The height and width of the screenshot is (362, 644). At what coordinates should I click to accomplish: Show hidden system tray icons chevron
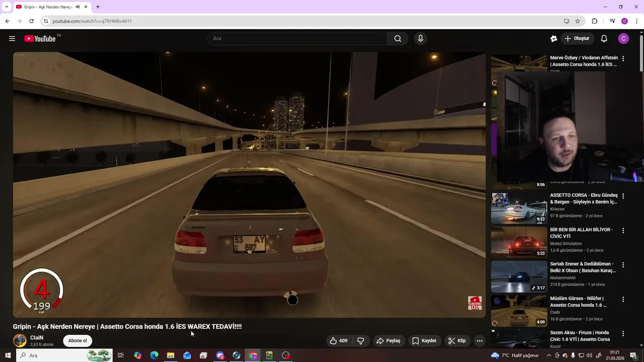coord(549,355)
